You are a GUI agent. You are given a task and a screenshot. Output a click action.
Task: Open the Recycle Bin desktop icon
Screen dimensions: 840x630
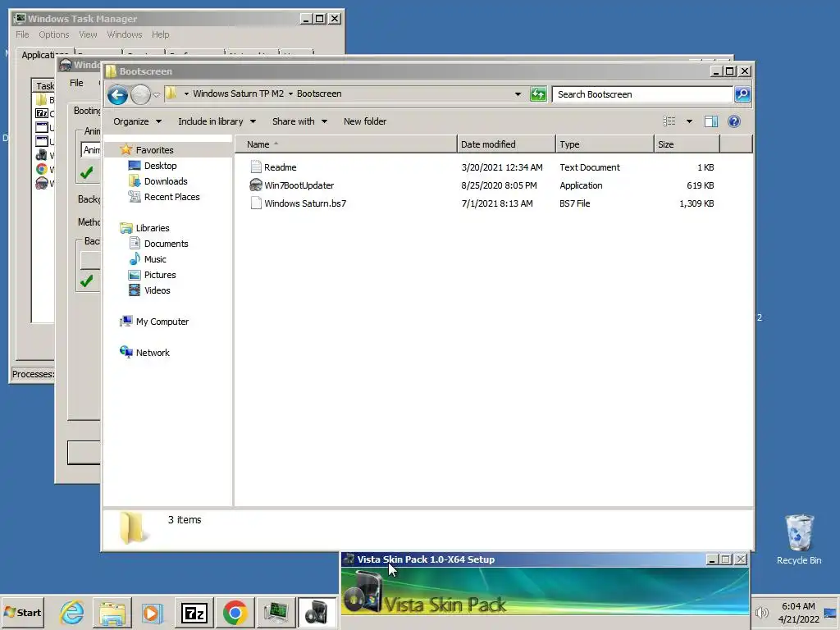point(799,540)
